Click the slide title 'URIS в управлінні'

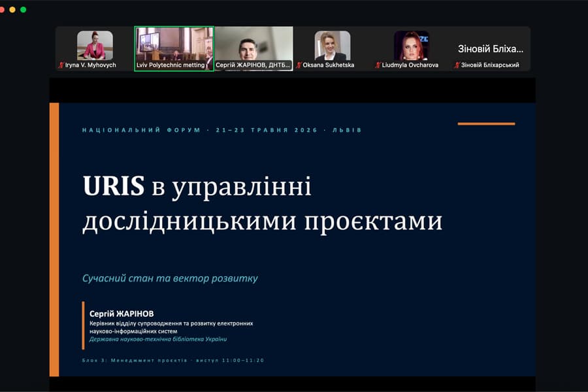[197, 186]
